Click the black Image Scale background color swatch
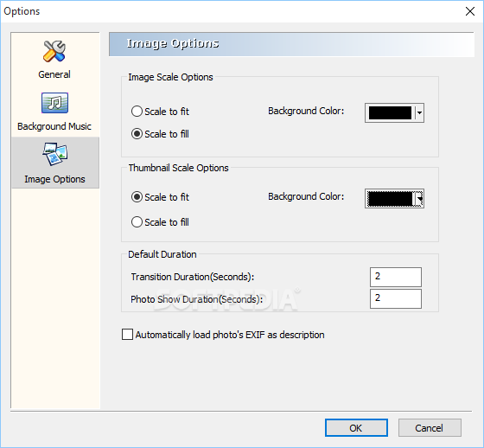The height and width of the screenshot is (448, 484). pyautogui.click(x=390, y=112)
